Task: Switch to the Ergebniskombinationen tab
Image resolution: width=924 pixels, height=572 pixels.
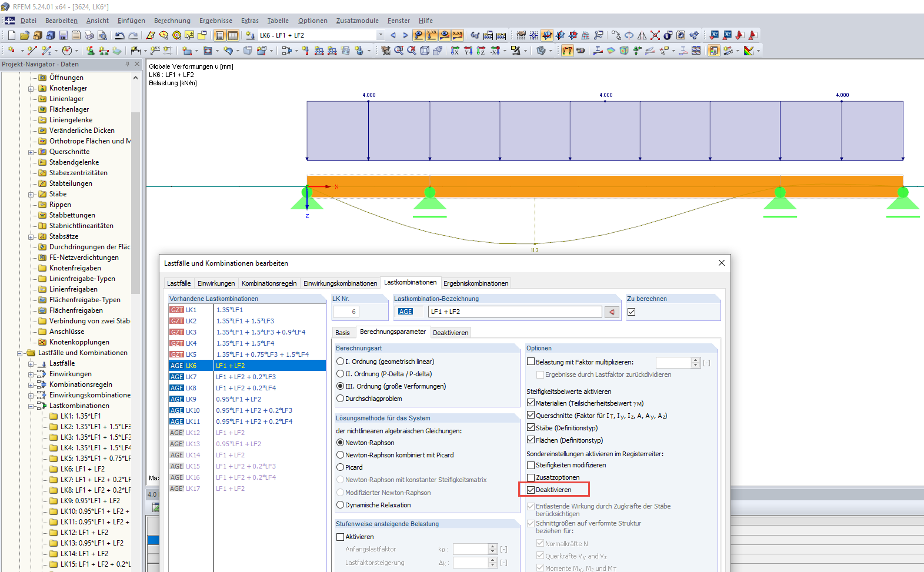Action: point(475,283)
